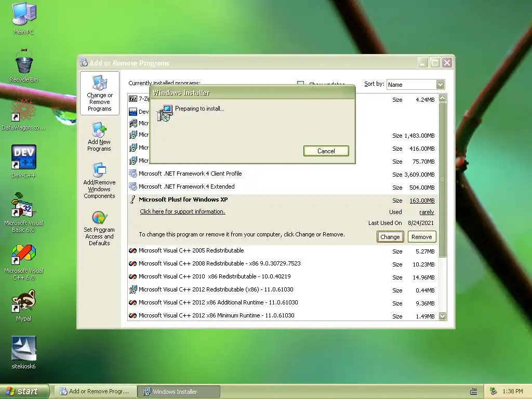The height and width of the screenshot is (399, 532).
Task: Click the rarely usage link
Action: [x=427, y=212]
